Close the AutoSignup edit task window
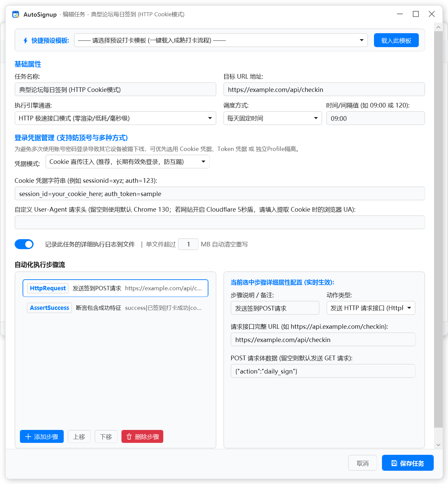This screenshot has width=448, height=484. point(432,14)
